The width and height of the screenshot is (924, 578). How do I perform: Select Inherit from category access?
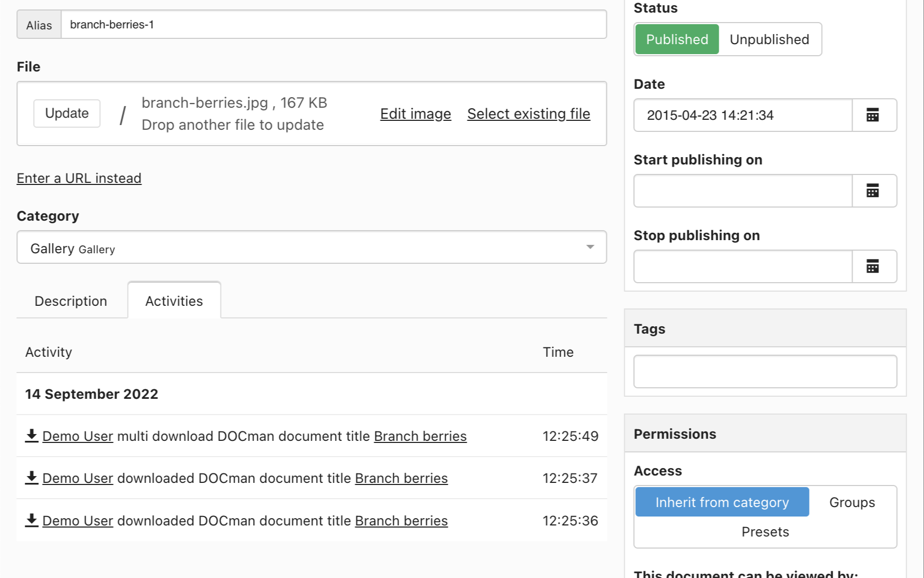click(722, 502)
